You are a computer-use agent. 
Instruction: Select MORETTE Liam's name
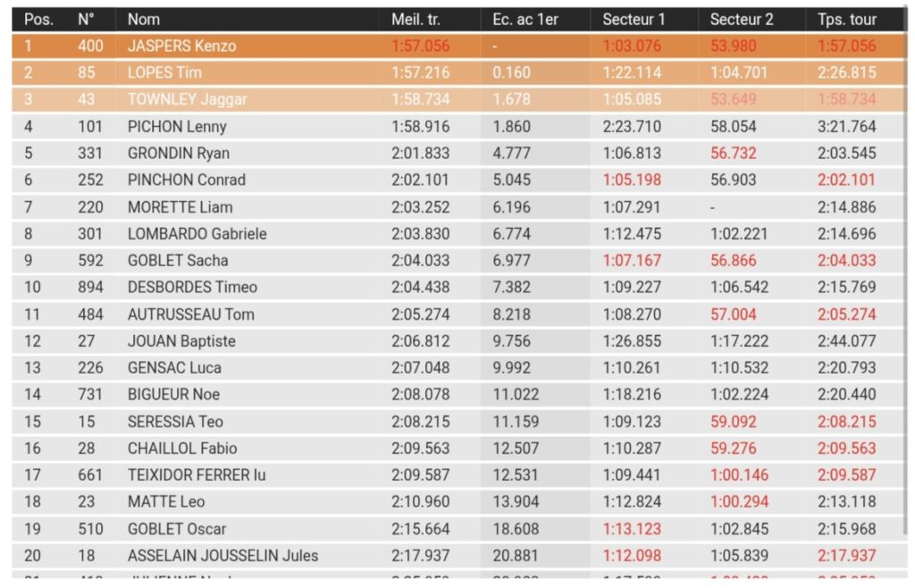(x=180, y=206)
